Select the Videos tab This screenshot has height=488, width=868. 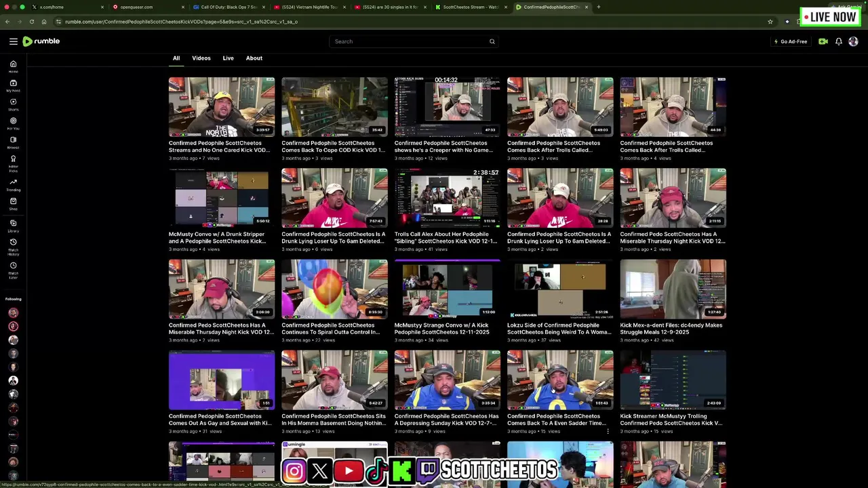201,58
